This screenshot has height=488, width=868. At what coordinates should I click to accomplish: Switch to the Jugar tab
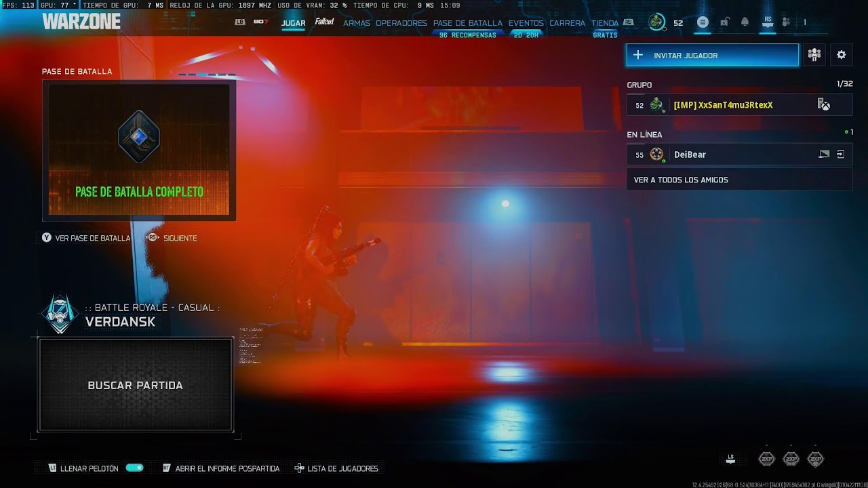[x=294, y=23]
